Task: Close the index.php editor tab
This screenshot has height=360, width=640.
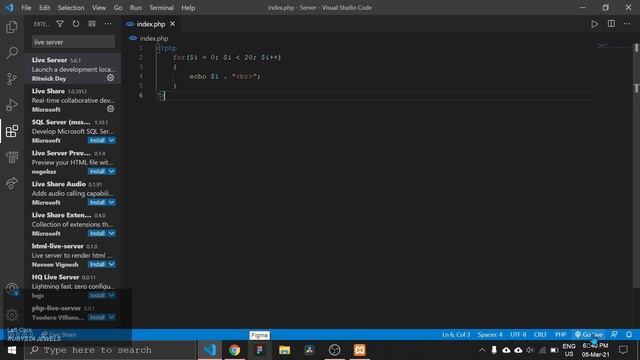Action: pyautogui.click(x=173, y=24)
